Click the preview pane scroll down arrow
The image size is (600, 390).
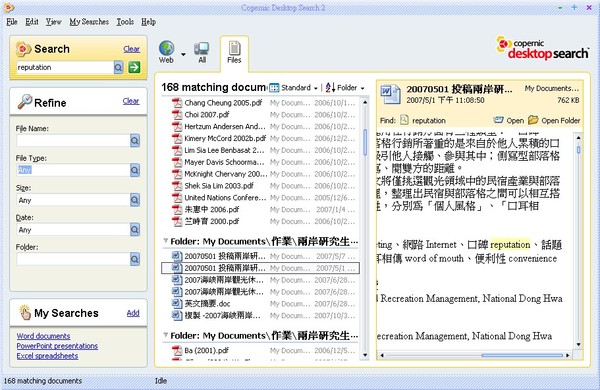tap(578, 344)
